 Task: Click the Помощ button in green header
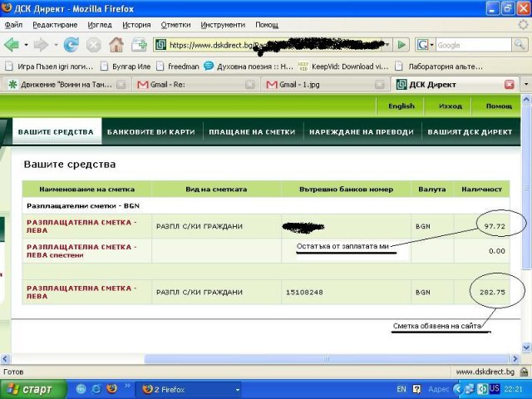pos(499,106)
